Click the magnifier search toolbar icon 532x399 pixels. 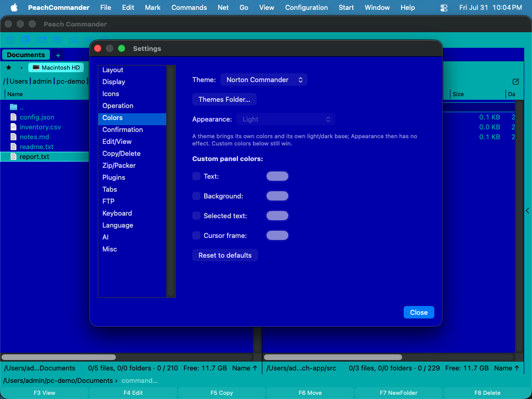(74, 39)
